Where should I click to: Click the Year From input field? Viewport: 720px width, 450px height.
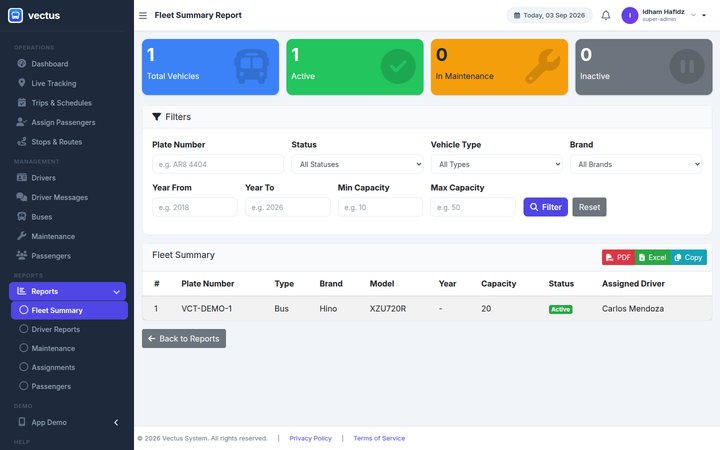195,207
